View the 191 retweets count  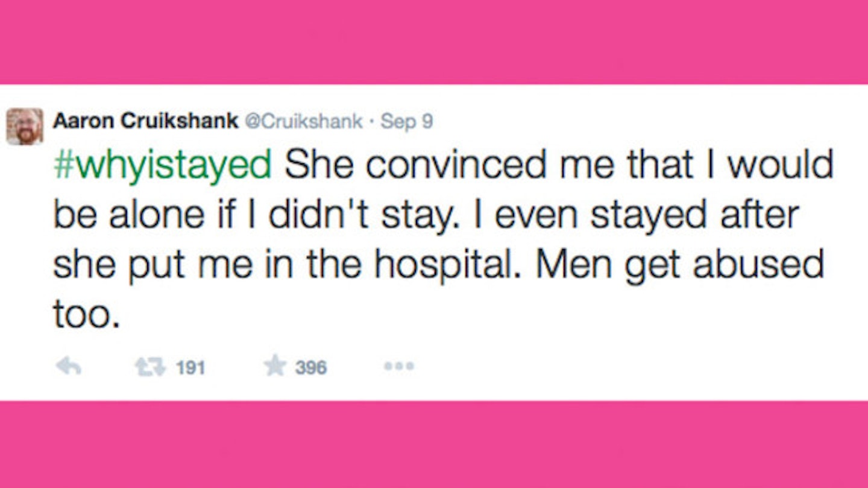[x=190, y=367]
